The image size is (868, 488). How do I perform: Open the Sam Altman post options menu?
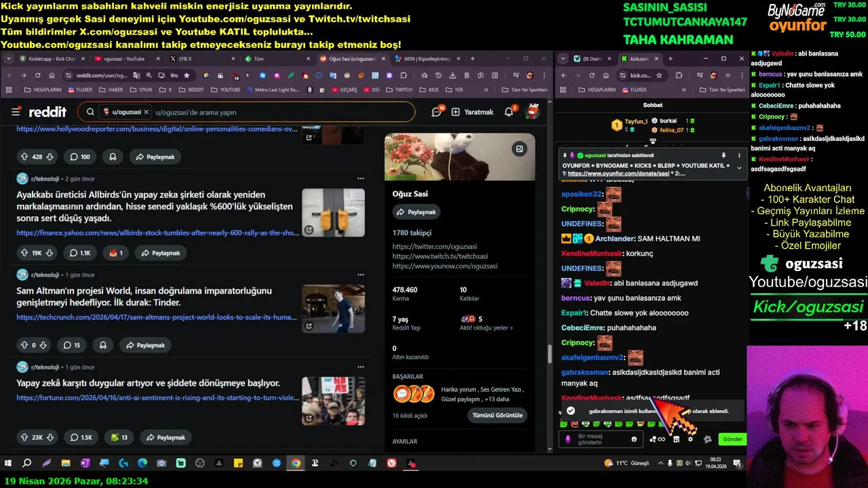361,274
